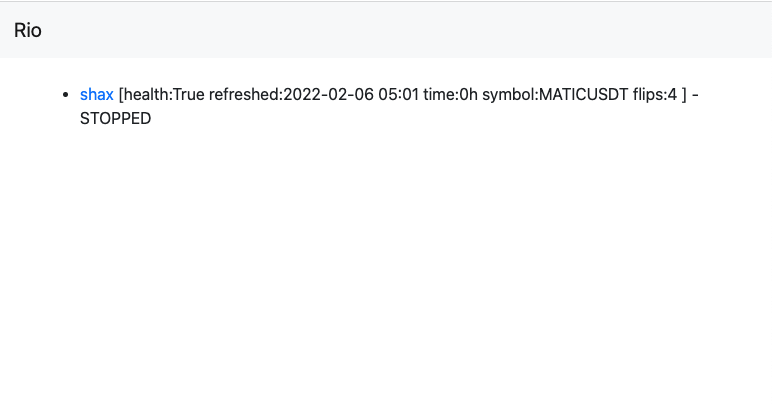The height and width of the screenshot is (405, 772).
Task: Click the opening bracket before health
Action: click(x=121, y=94)
